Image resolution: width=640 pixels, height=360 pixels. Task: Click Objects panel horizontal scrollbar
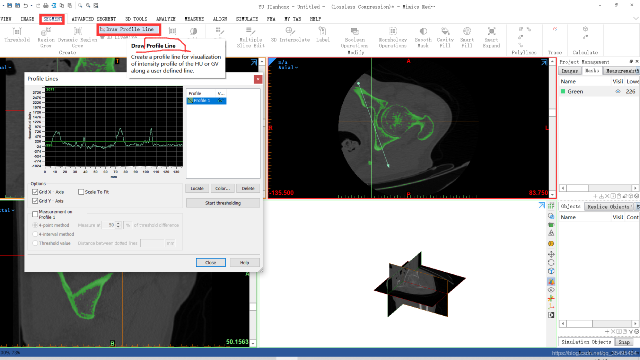pyautogui.click(x=599, y=323)
